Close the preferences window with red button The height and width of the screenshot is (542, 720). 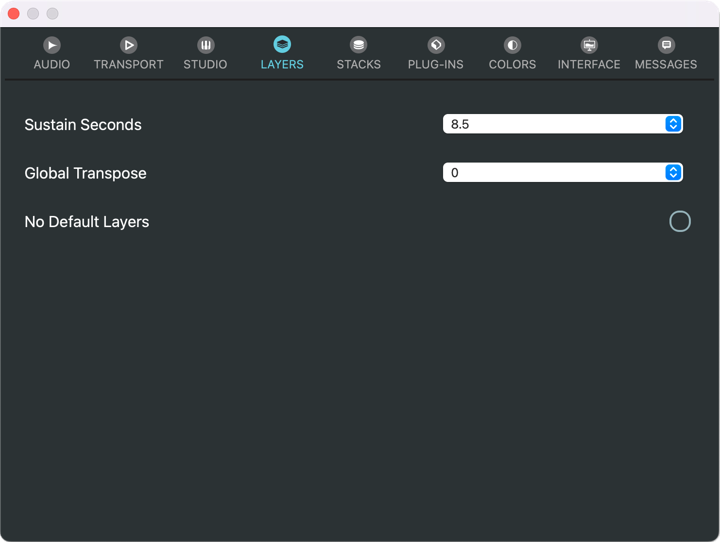(14, 14)
